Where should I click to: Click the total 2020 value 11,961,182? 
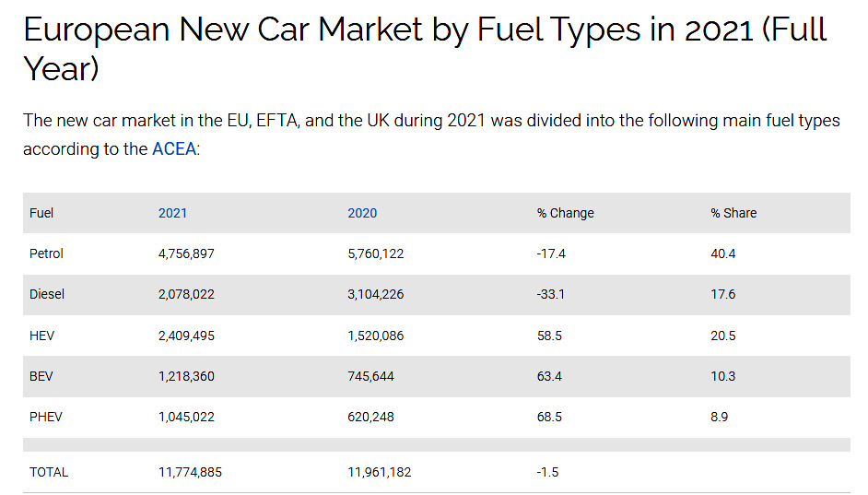point(380,472)
